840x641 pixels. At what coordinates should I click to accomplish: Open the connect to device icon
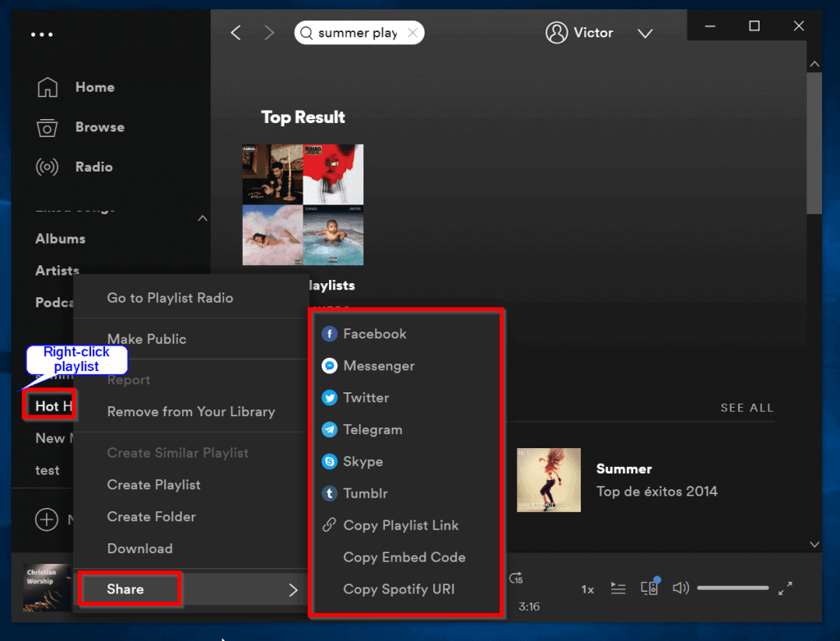point(650,588)
